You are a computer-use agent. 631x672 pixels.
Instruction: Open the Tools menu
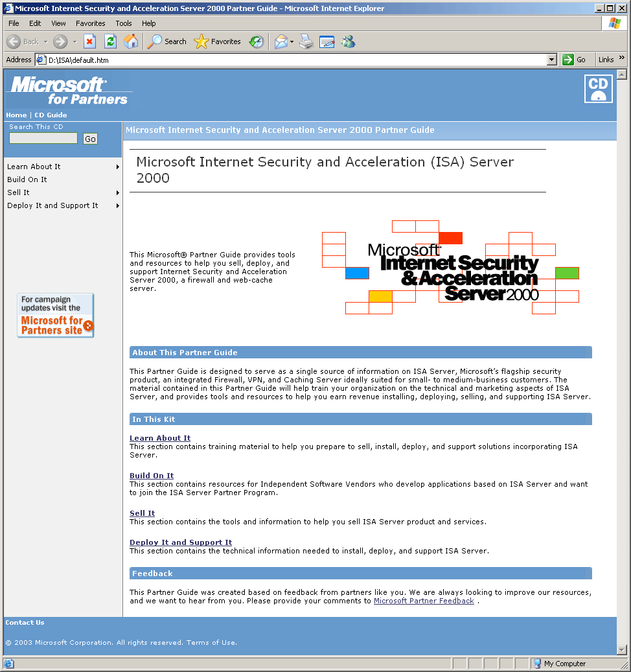tap(123, 23)
